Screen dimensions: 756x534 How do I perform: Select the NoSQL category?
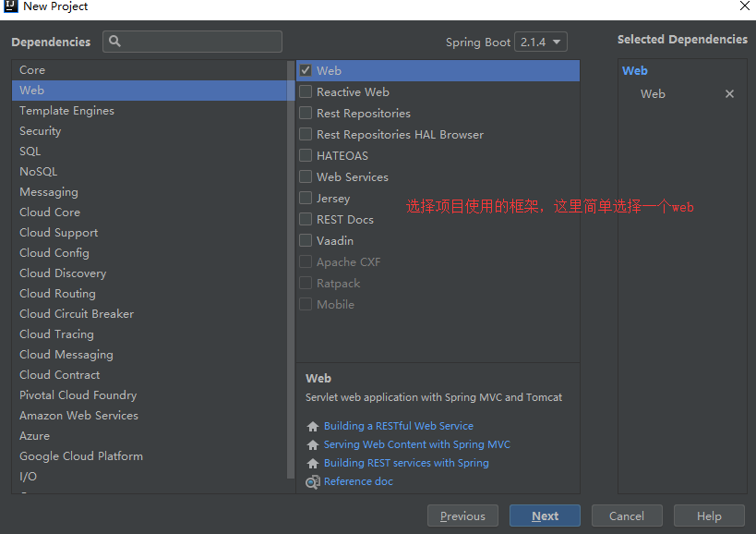[x=150, y=171]
